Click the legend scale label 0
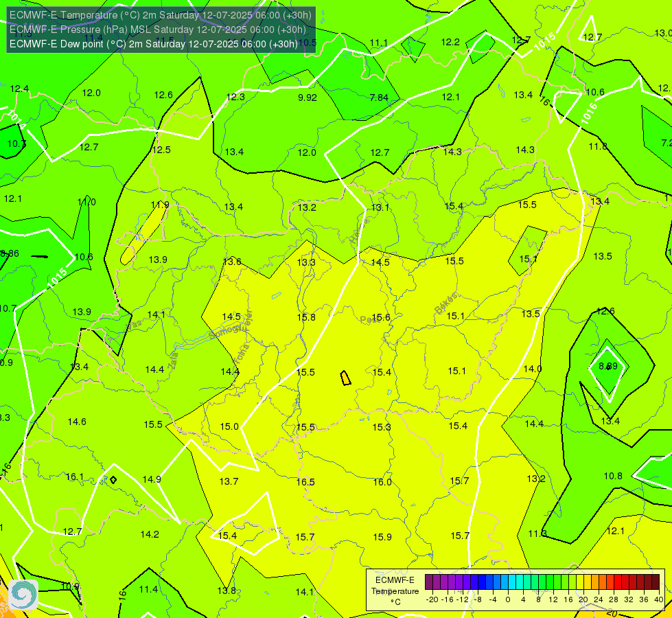This screenshot has width=672, height=618. [x=508, y=599]
